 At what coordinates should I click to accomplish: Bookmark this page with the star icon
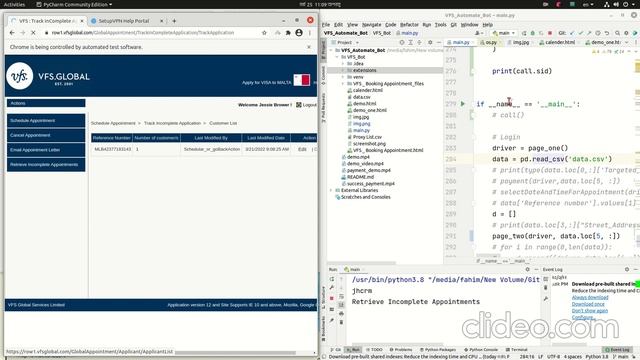[264, 33]
